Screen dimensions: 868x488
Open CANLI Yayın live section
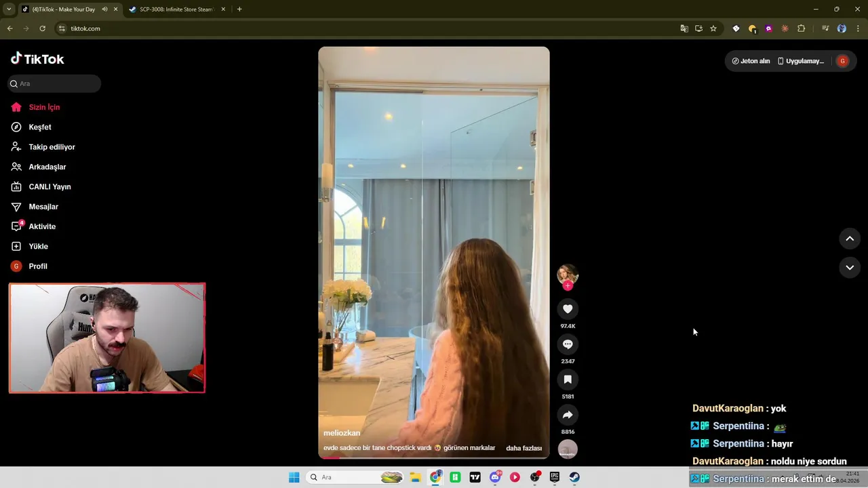50,186
